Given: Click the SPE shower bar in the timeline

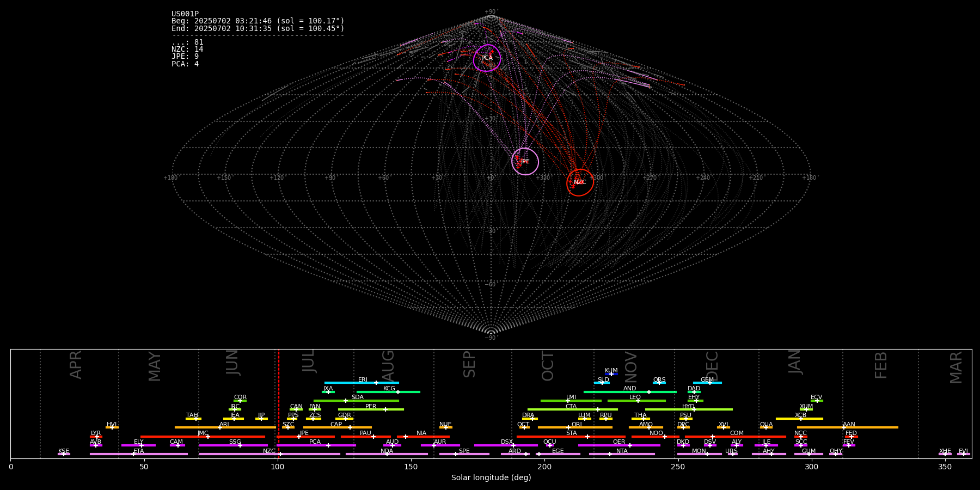Looking at the screenshot, I should (x=464, y=454).
